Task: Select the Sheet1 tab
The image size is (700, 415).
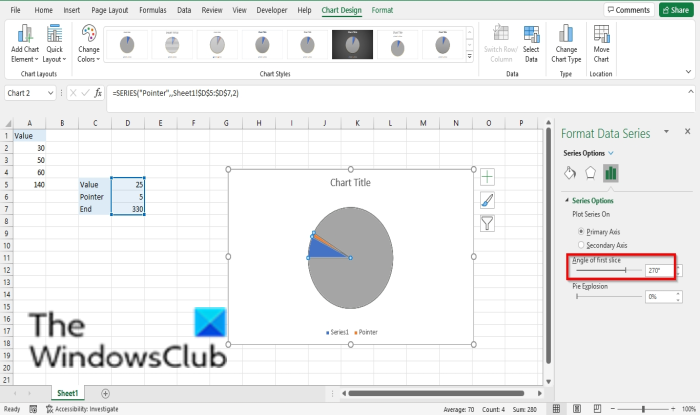Action: click(x=67, y=393)
